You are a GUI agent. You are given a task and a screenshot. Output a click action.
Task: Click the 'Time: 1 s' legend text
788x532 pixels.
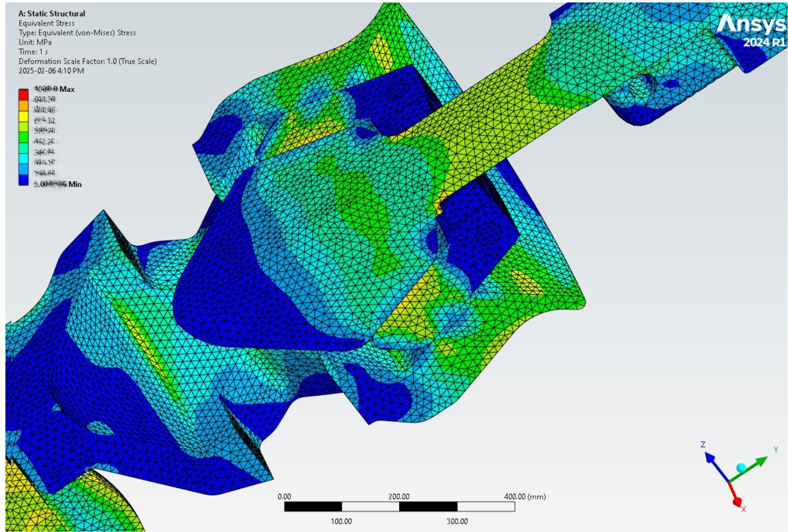point(33,52)
